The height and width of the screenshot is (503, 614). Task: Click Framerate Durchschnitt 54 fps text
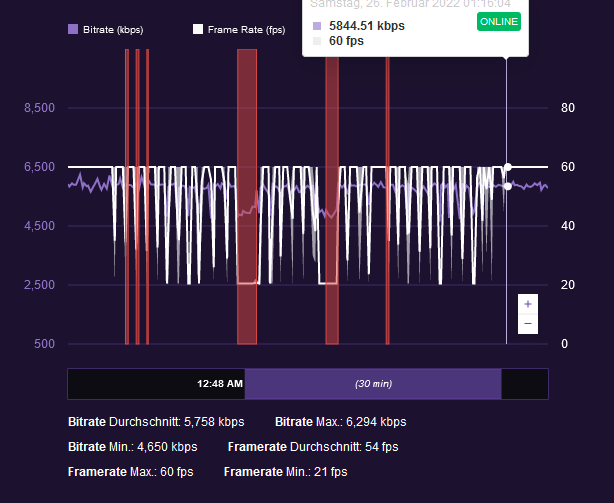tap(313, 447)
